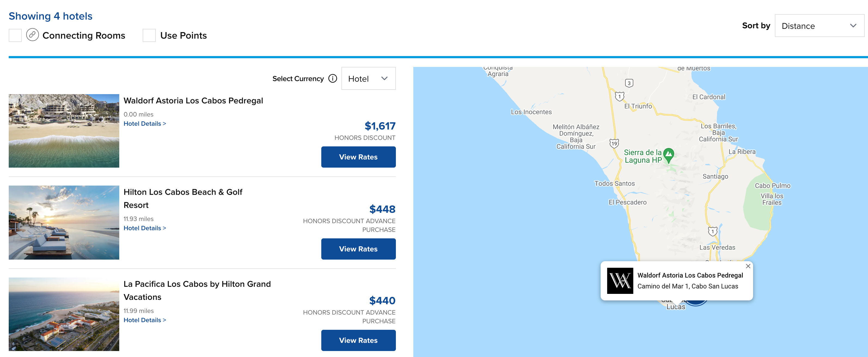Screen dimensions: 868x357
Task: Click the Waldorf Astoria logo in map popup
Action: (x=620, y=281)
